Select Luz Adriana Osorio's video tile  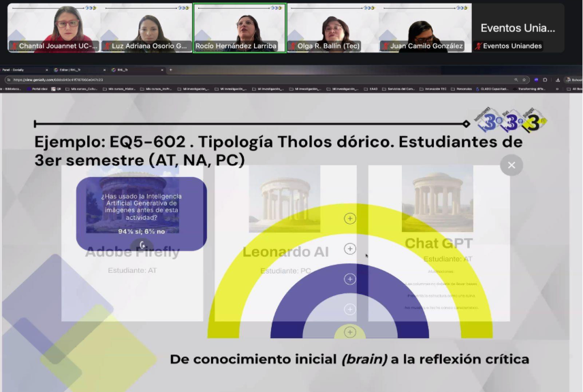click(x=146, y=28)
